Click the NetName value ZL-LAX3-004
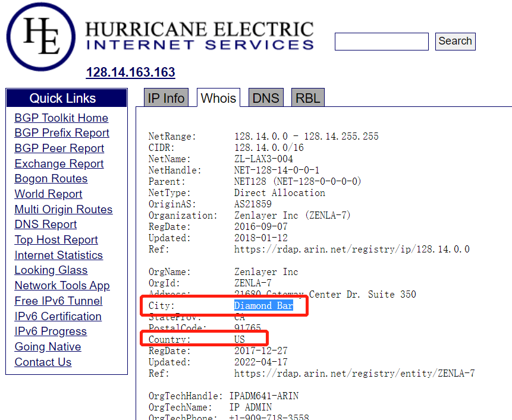512x420 pixels. [x=263, y=159]
